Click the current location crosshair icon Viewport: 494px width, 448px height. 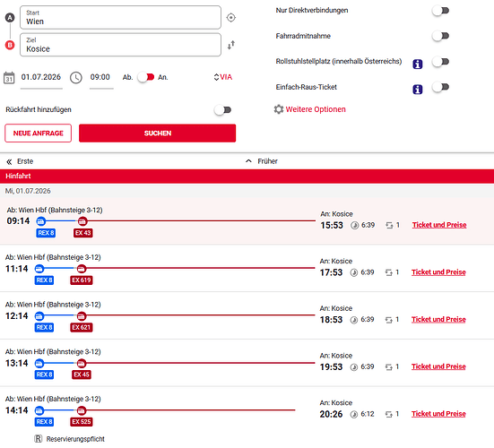[x=231, y=18]
